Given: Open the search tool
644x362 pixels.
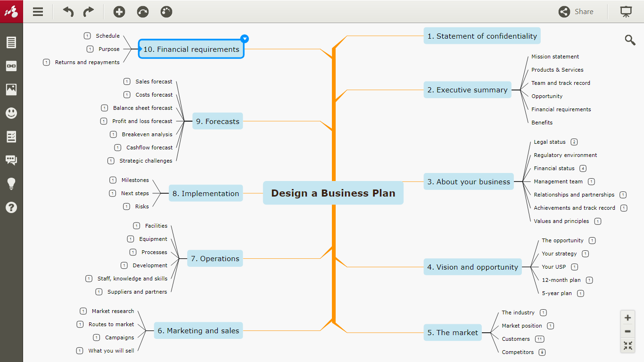Looking at the screenshot, I should pos(630,40).
